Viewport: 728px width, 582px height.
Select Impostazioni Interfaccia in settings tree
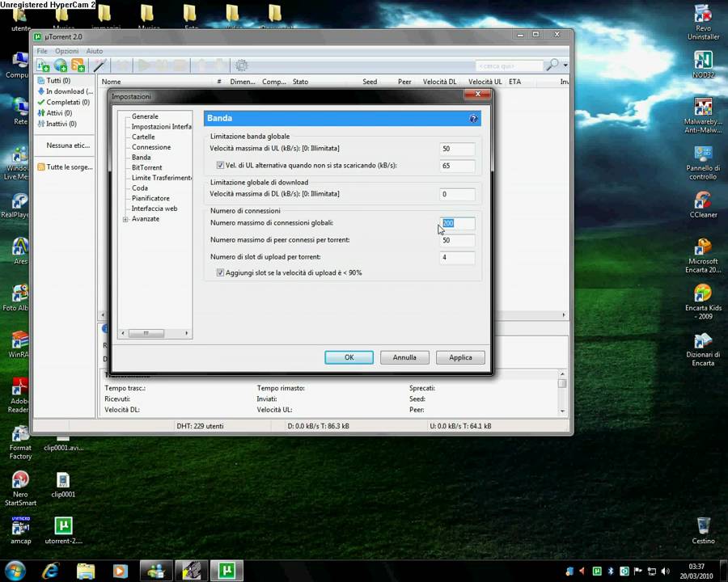point(161,127)
